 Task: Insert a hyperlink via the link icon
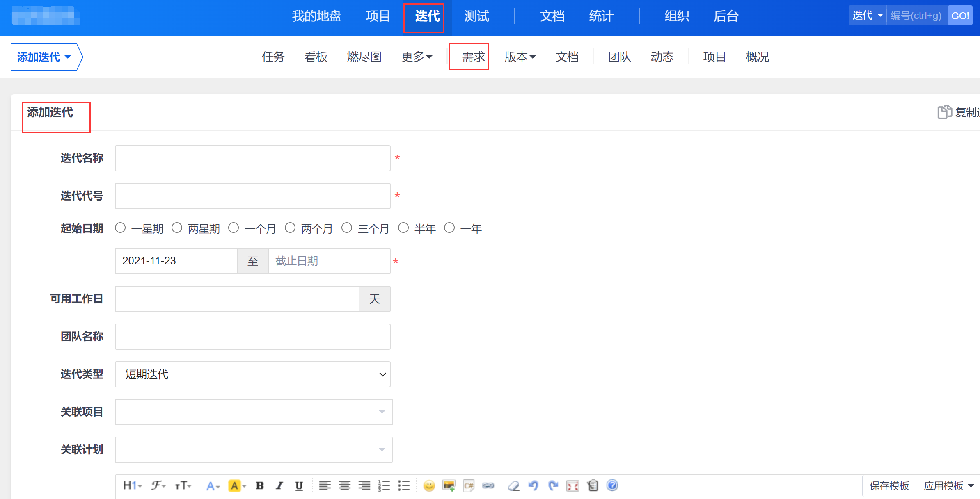tap(488, 485)
